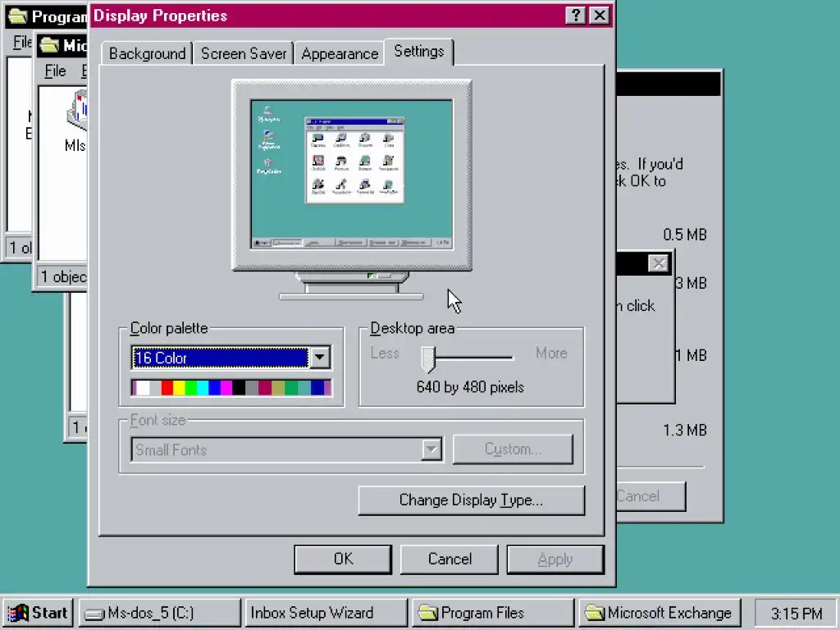Open Program Files from the taskbar
The height and width of the screenshot is (630, 840).
(x=493, y=613)
